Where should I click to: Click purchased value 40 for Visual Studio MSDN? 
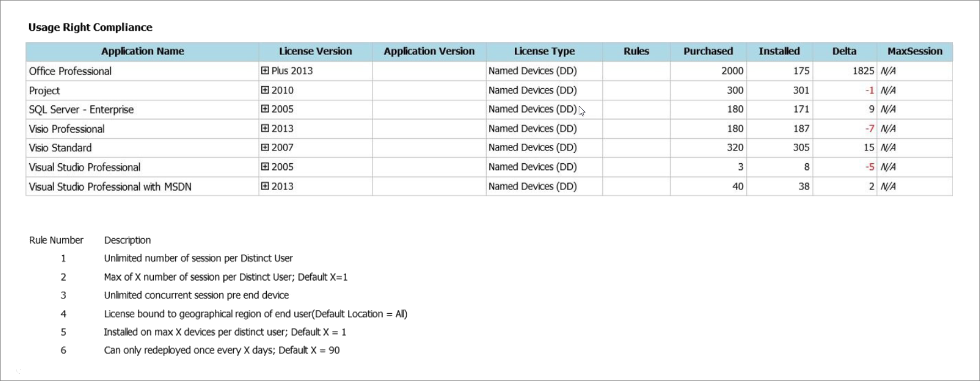(737, 186)
